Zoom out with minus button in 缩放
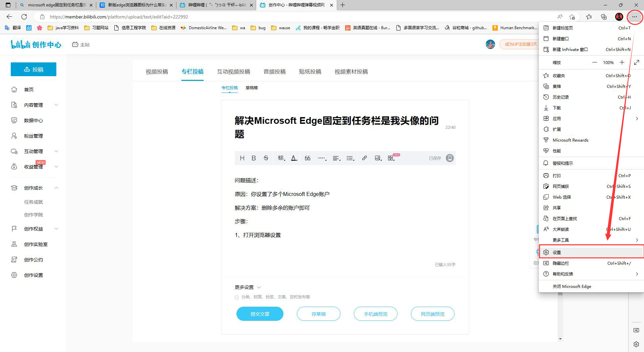The width and height of the screenshot is (644, 352). (x=595, y=62)
